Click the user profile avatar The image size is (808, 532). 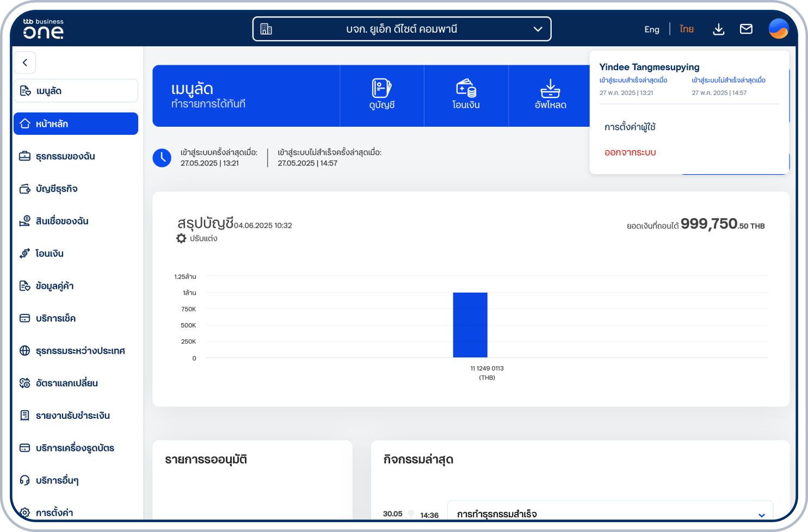pyautogui.click(x=779, y=29)
